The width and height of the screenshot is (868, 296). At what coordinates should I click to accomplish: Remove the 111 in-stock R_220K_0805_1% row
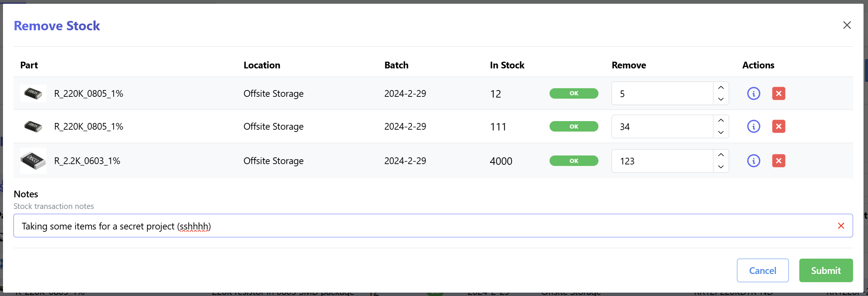(x=778, y=126)
